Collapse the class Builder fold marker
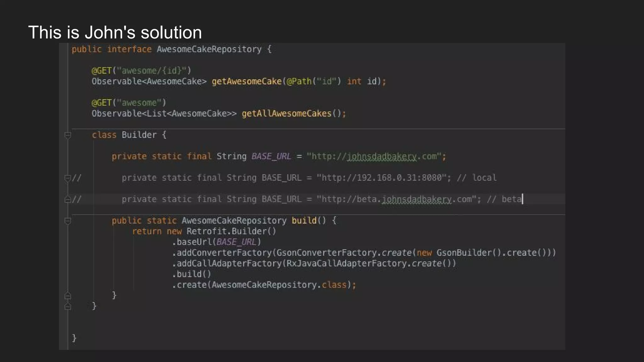 tap(68, 135)
